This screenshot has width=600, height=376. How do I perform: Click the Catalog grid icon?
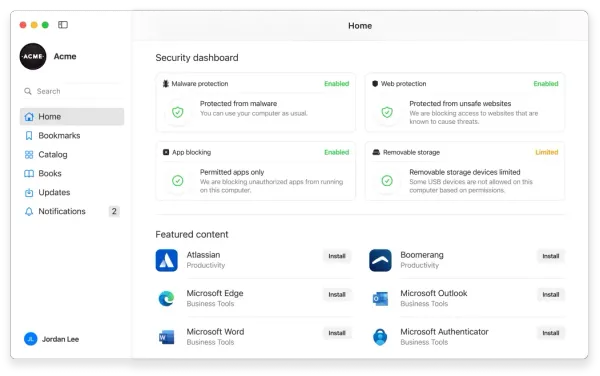pyautogui.click(x=29, y=155)
